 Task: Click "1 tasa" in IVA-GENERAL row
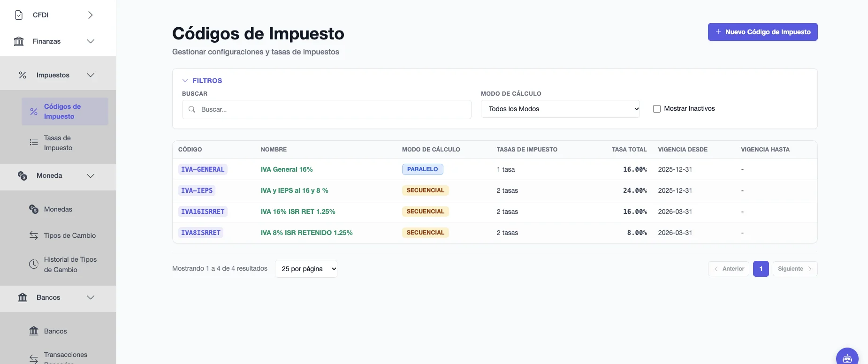506,169
